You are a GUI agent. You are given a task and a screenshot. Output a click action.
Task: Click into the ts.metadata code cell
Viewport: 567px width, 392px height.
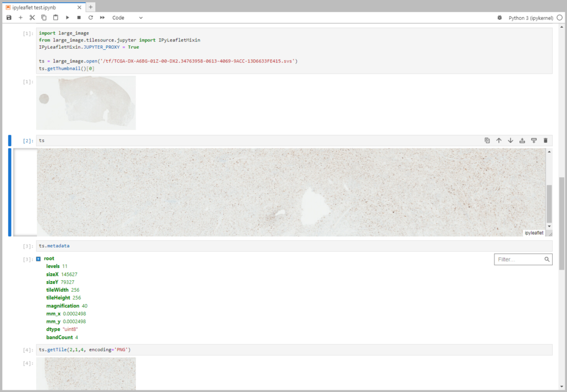[294, 246]
